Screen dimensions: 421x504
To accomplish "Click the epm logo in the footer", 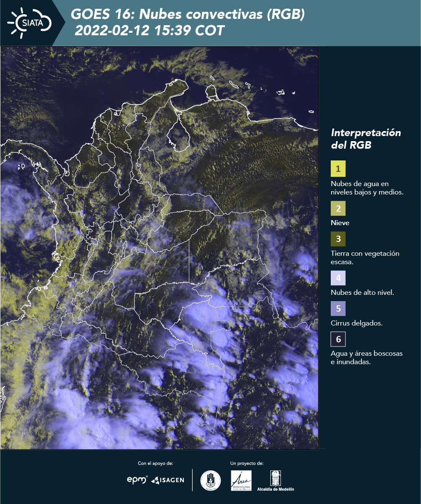I will 137,480.
